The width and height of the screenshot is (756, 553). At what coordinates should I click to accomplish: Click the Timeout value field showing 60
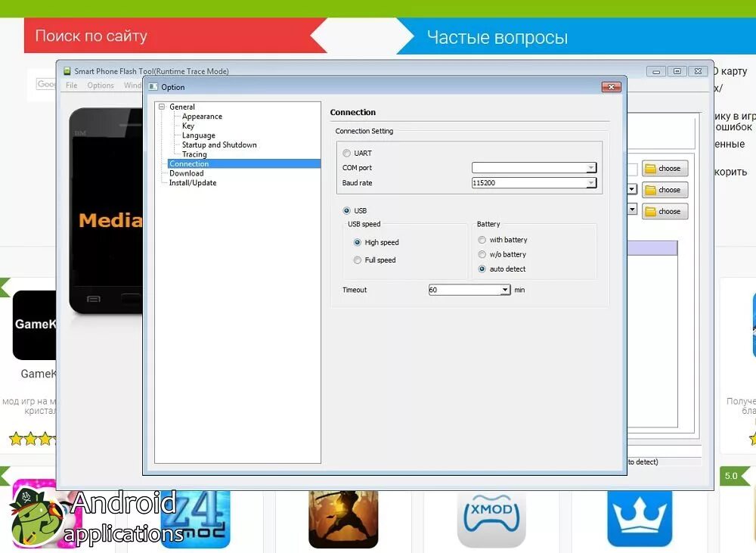(x=464, y=290)
